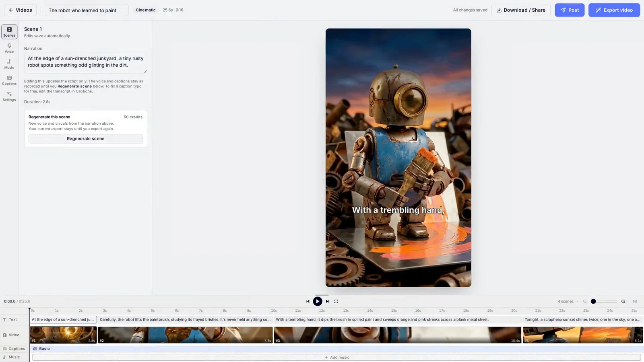Viewport: 644px width, 362px height.
Task: Open the Voice panel in sidebar
Action: pyautogui.click(x=9, y=48)
